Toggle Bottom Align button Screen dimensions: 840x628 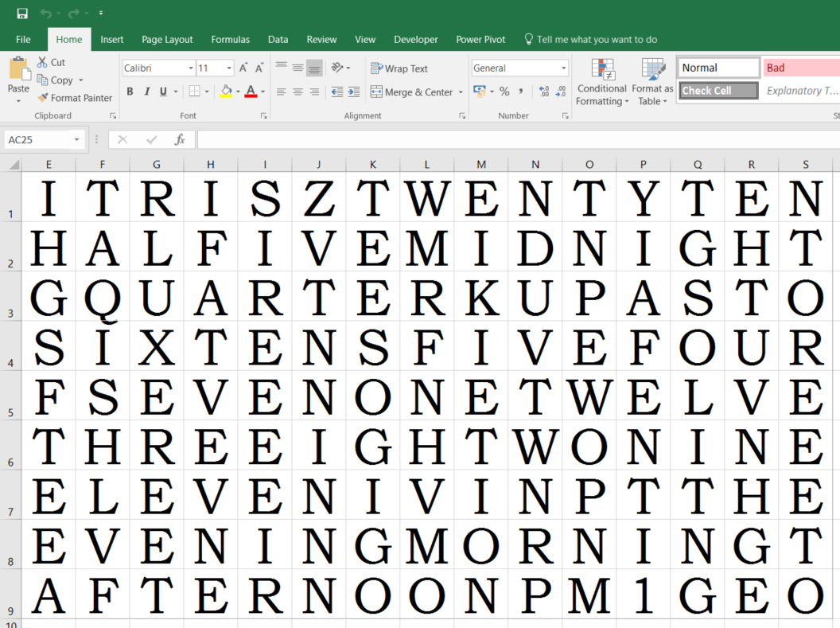[x=314, y=68]
